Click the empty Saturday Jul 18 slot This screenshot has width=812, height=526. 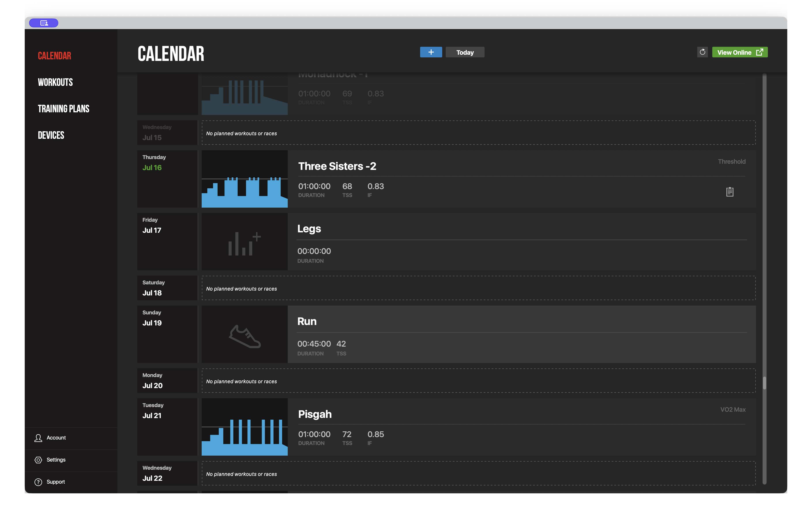479,288
